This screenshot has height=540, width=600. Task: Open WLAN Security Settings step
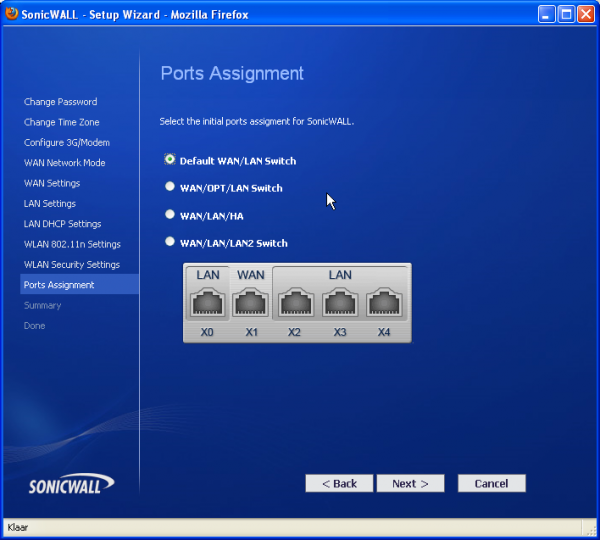coord(72,264)
